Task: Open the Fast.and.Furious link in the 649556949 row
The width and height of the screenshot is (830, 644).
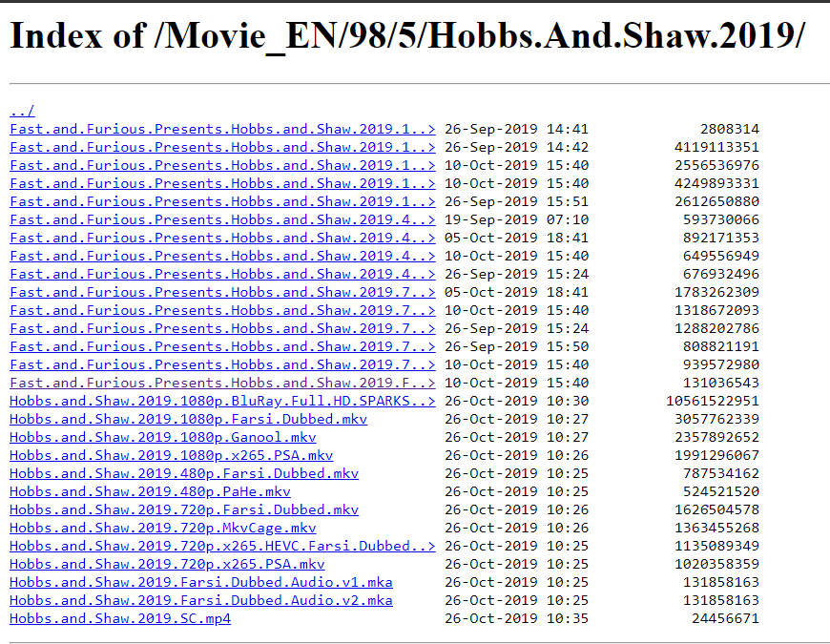Action: pos(222,256)
